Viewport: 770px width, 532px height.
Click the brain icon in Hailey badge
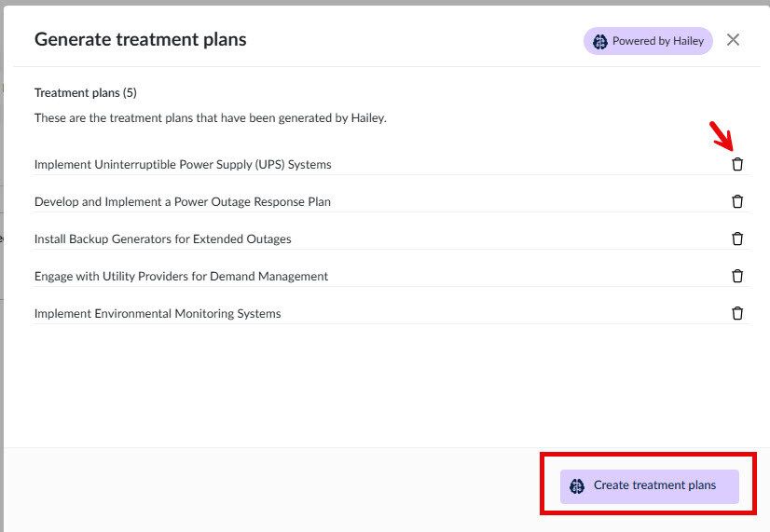tap(599, 41)
